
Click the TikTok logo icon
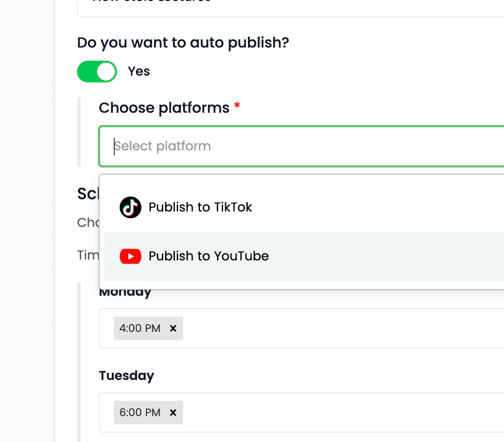(130, 207)
